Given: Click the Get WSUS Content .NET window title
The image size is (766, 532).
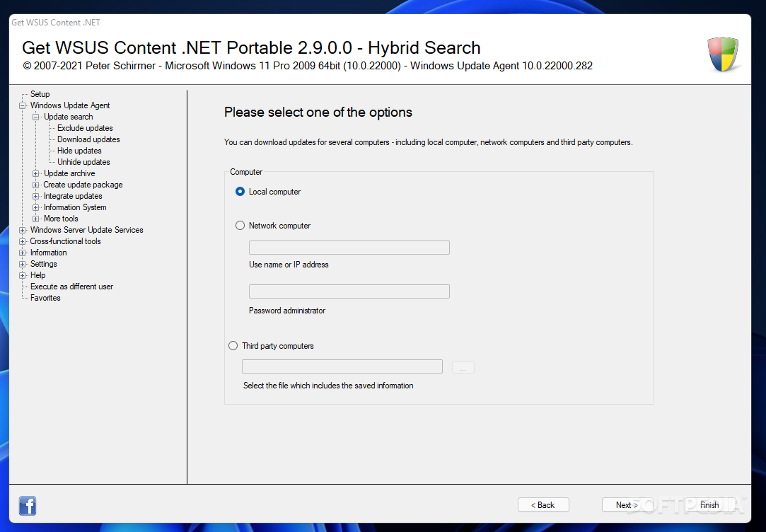Looking at the screenshot, I should coord(56,23).
